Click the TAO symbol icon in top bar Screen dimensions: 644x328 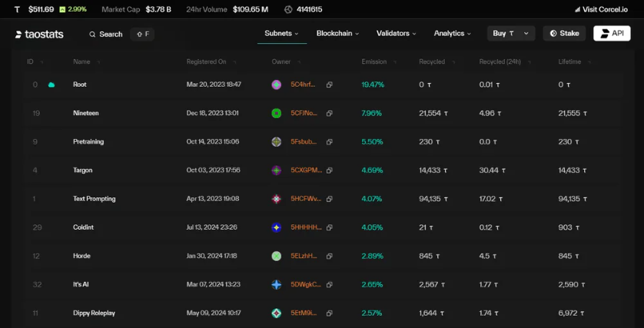[17, 9]
